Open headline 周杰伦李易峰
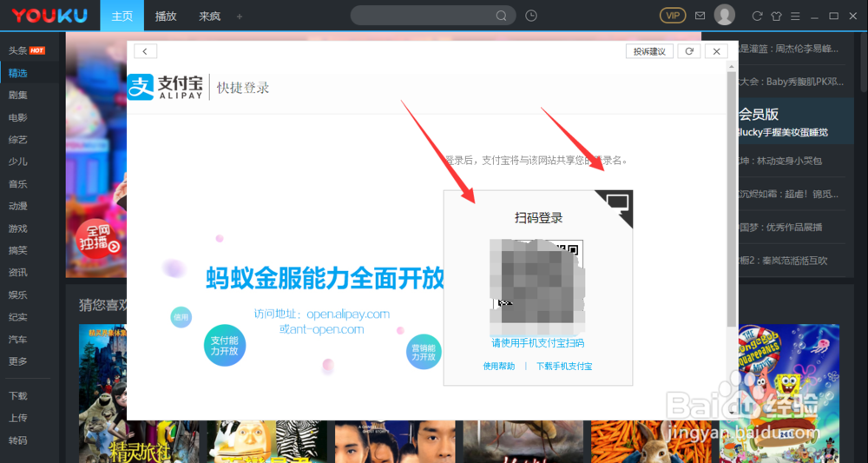 (790, 49)
